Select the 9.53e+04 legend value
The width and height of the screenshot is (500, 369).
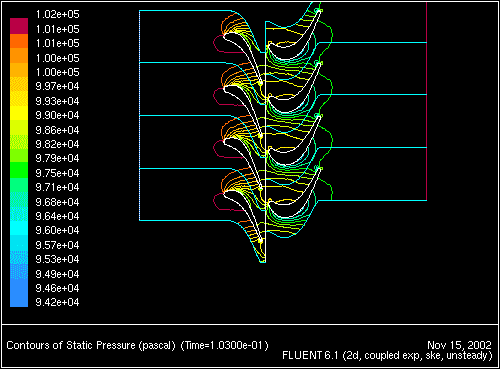(57, 259)
